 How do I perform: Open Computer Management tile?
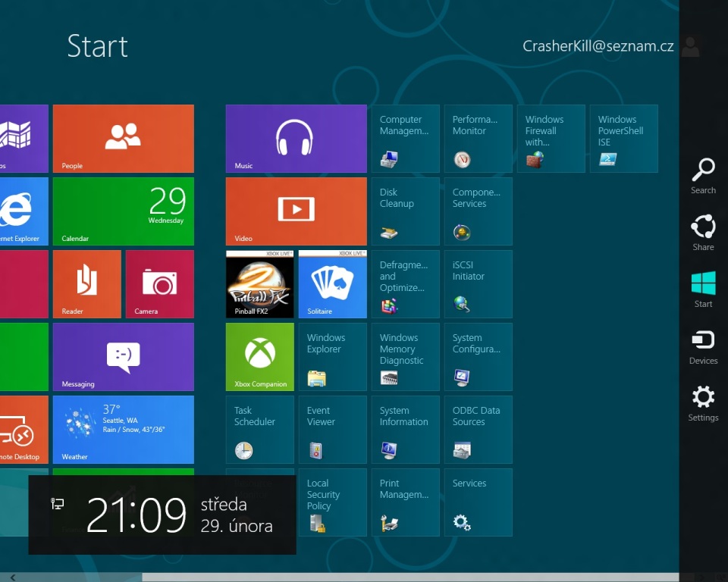pyautogui.click(x=405, y=139)
